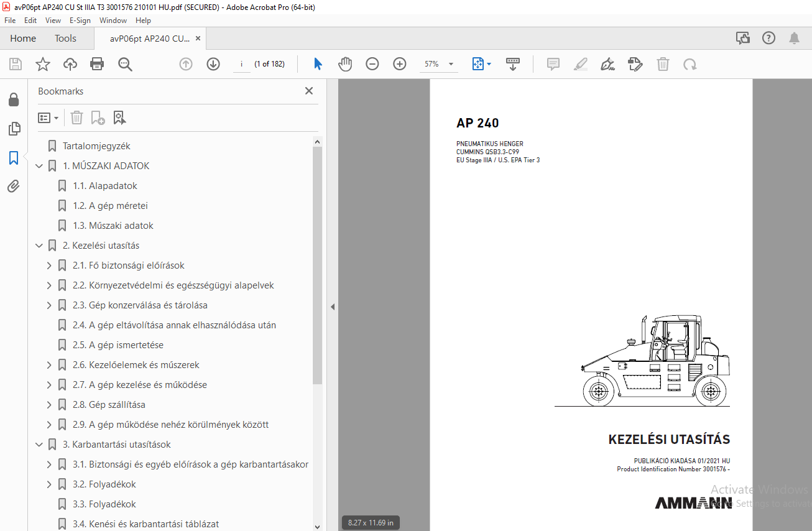Click the page number input field
This screenshot has height=531, width=812.
pyautogui.click(x=241, y=64)
